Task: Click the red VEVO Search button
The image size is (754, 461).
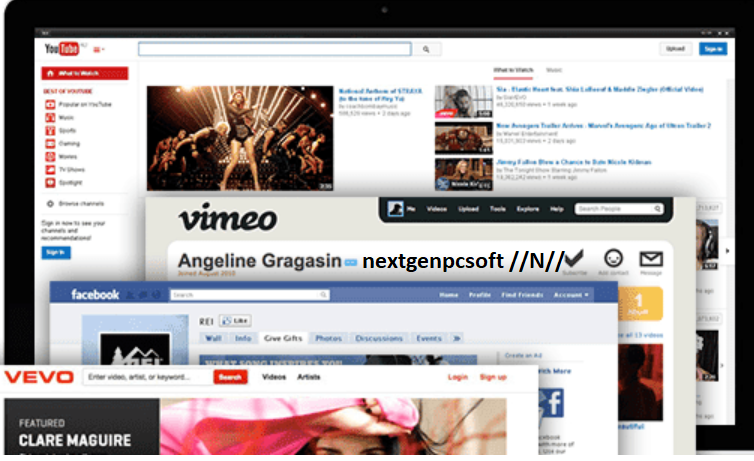Action: tap(230, 377)
